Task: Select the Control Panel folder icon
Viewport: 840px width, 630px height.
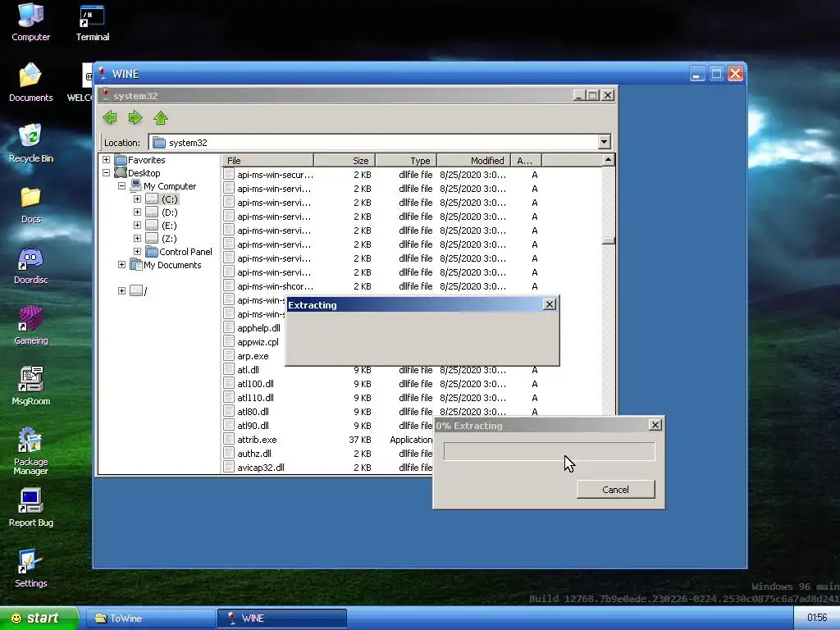Action: tap(152, 252)
